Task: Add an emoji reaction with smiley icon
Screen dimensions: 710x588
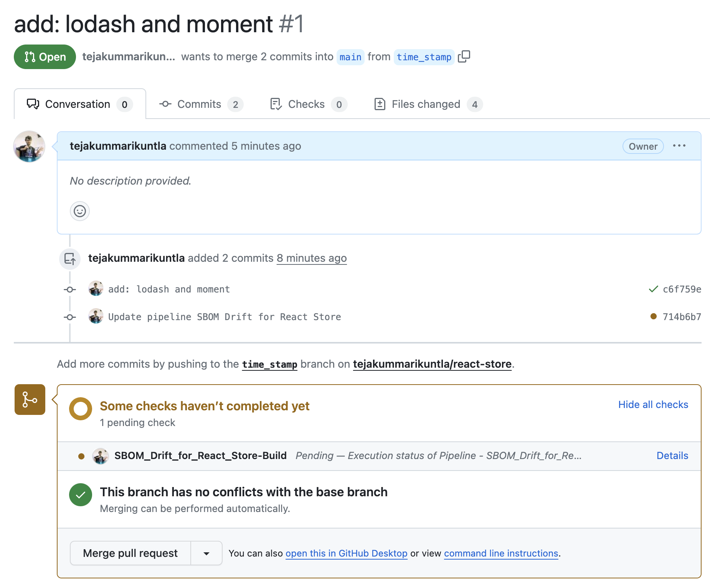Action: 80,211
